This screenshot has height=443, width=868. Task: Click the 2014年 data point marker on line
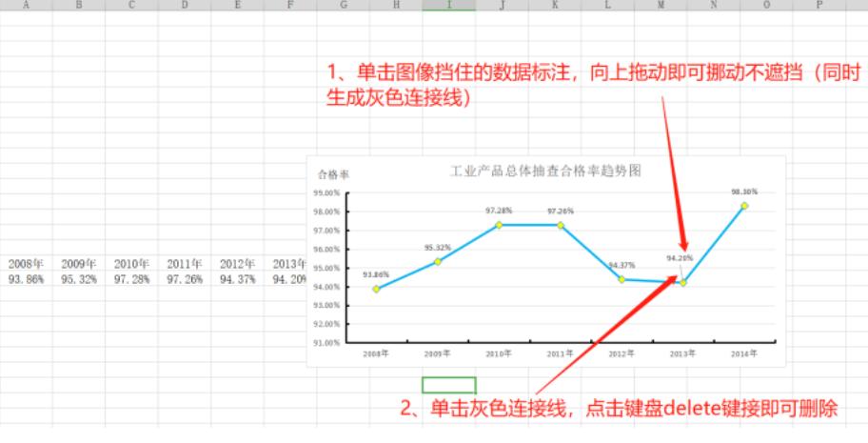point(744,206)
